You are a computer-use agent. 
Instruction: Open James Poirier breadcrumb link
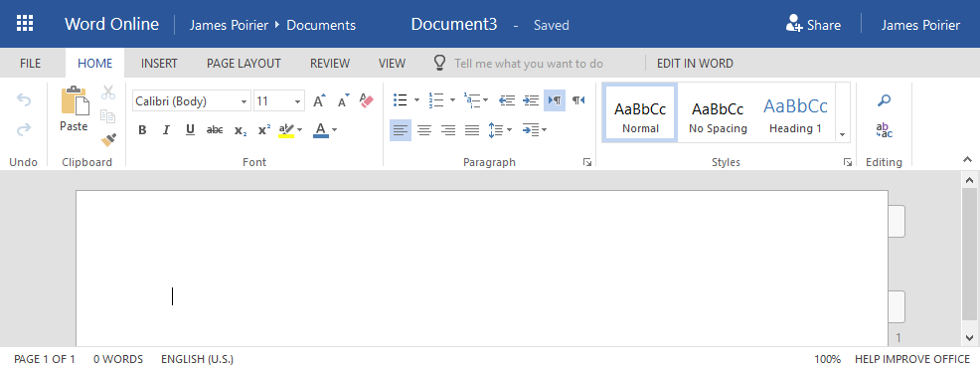coord(229,25)
